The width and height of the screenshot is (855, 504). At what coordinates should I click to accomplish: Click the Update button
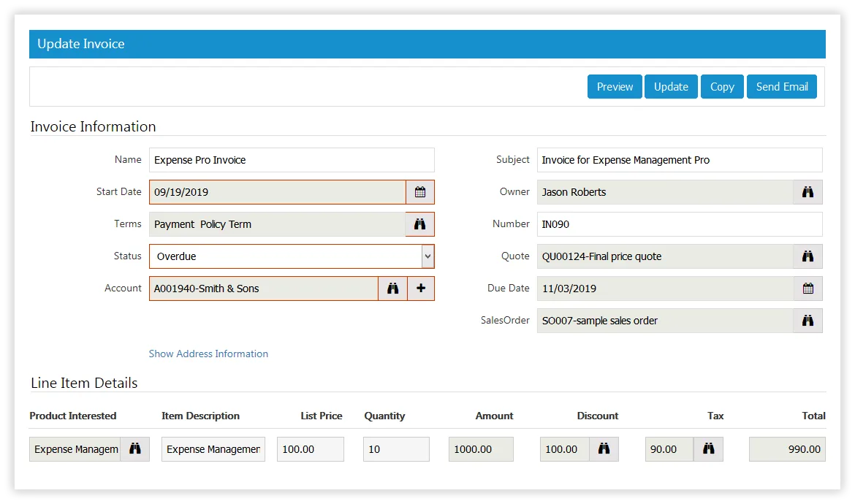(x=671, y=87)
